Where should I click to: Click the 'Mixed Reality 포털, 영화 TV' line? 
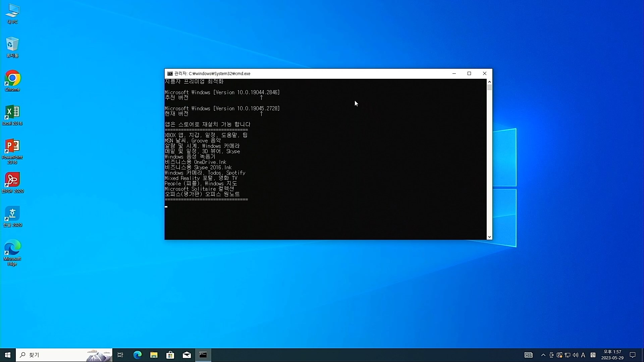201,178
